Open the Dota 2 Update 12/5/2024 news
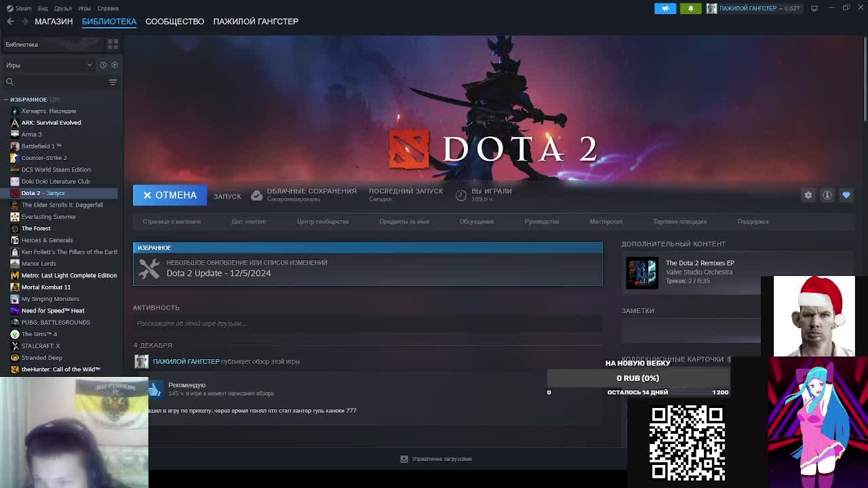Viewport: 868px width, 488px height. pos(368,268)
